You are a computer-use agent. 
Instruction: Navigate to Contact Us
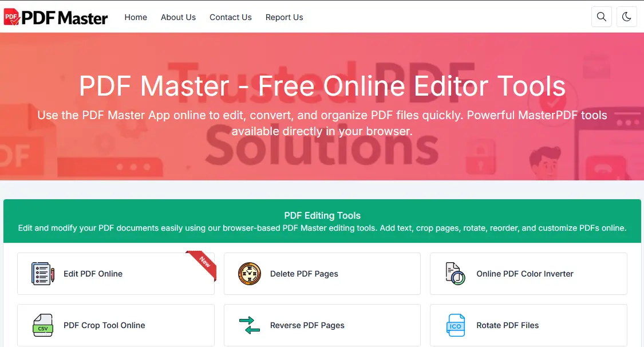tap(230, 17)
